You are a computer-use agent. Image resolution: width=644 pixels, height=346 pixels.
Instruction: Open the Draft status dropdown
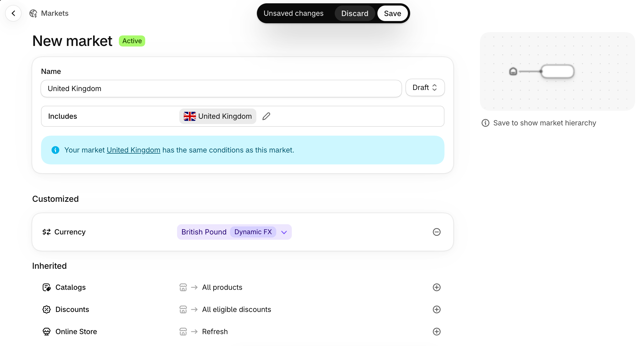point(425,88)
